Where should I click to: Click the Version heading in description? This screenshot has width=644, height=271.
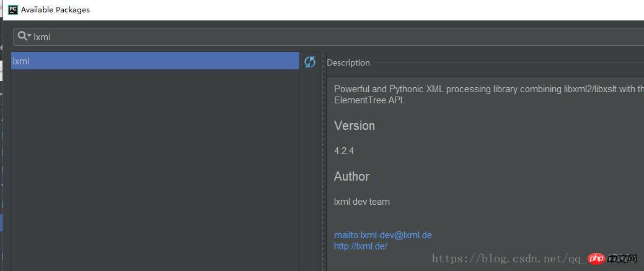point(355,126)
